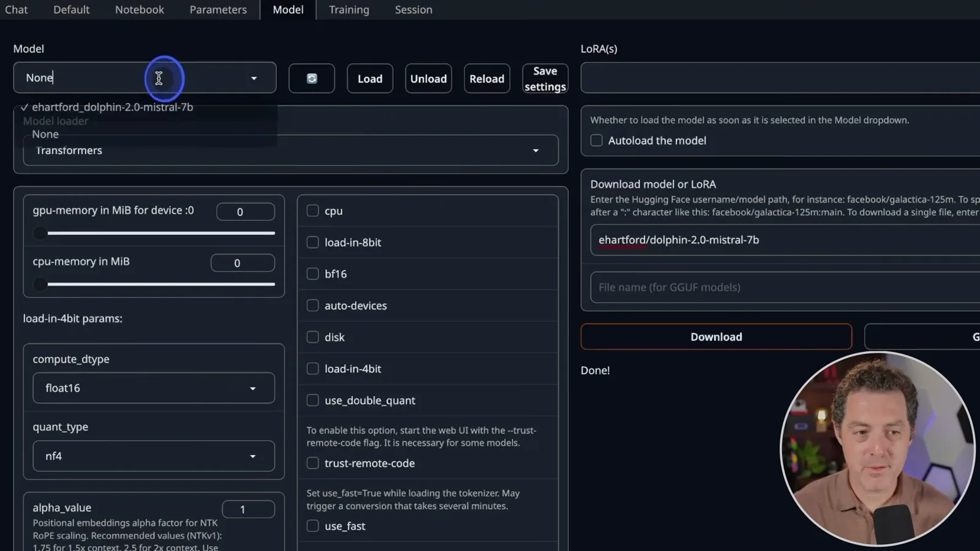Open the compute_dtype float16 dropdown
This screenshot has height=551, width=980.
(x=154, y=388)
